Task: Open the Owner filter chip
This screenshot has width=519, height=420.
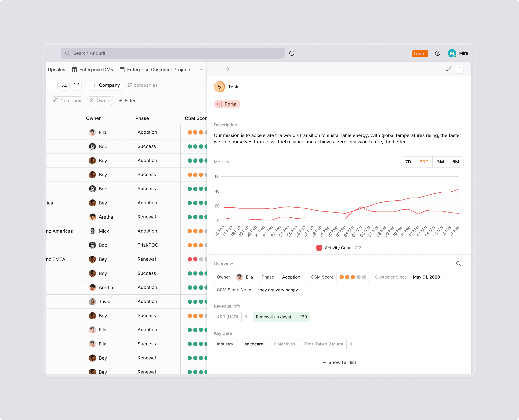Action: point(100,101)
